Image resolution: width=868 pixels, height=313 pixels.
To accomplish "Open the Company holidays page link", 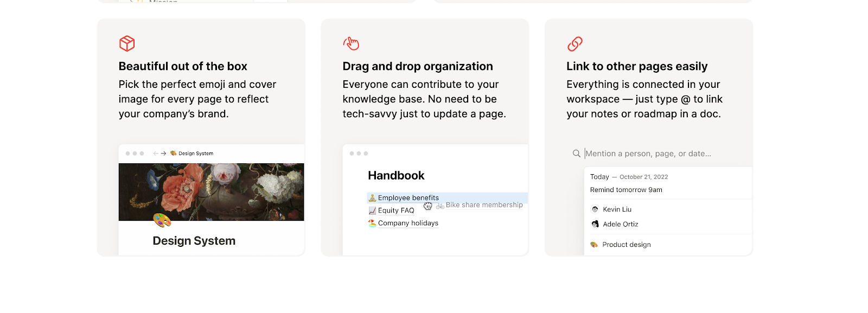I will coord(408,223).
